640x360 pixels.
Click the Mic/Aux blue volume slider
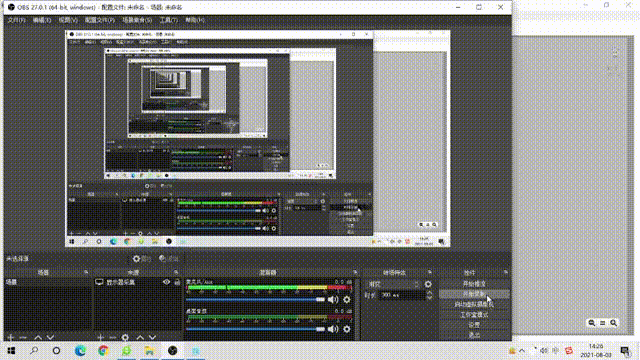click(255, 300)
